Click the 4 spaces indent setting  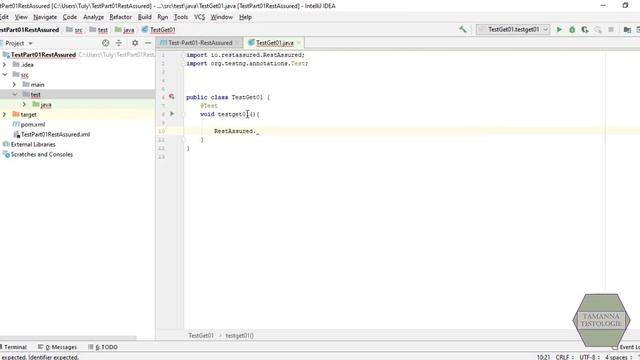tap(619, 357)
